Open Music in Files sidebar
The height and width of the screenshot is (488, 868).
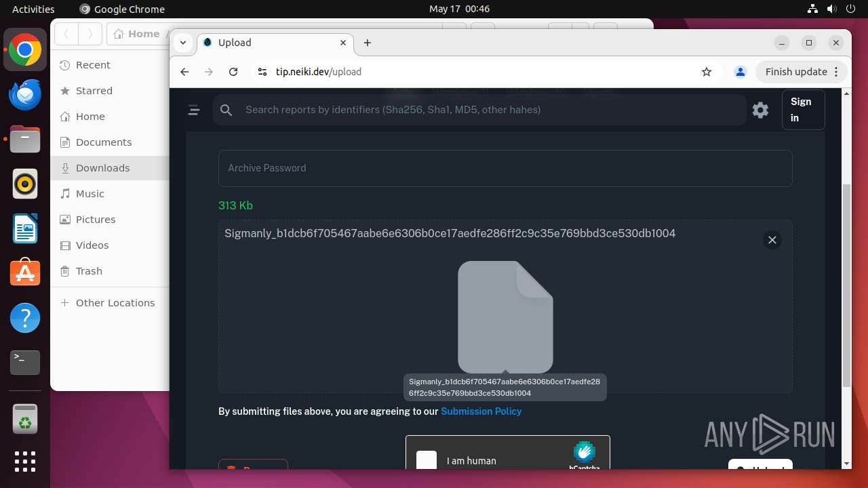[109, 194]
